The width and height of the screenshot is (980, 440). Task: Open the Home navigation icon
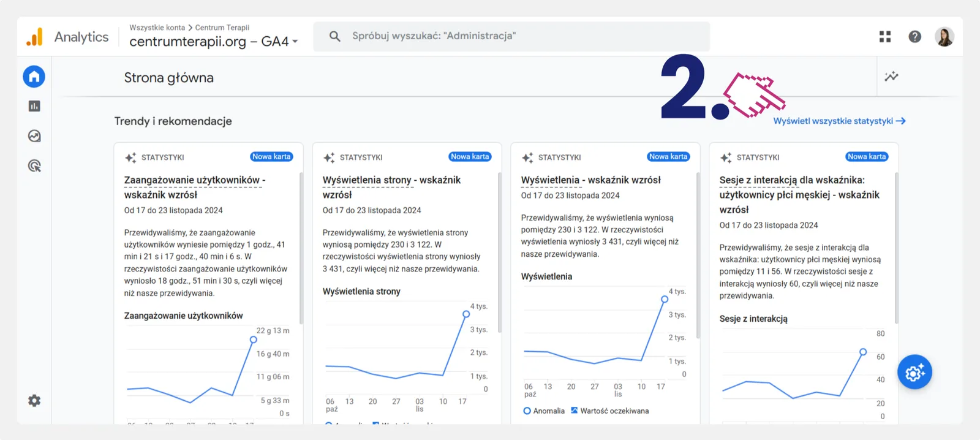[34, 77]
